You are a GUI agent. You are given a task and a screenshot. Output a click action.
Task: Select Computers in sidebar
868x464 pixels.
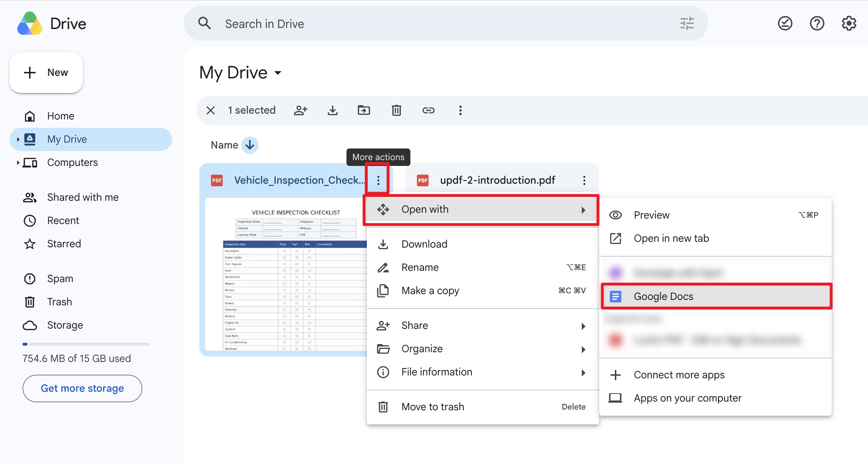(91, 163)
